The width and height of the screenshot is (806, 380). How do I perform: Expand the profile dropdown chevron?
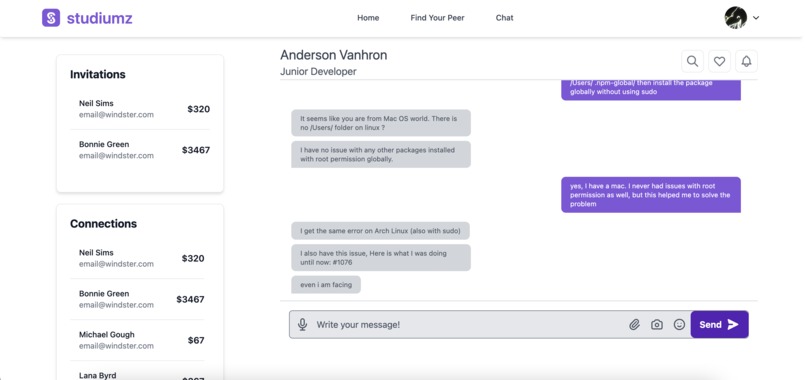point(756,17)
